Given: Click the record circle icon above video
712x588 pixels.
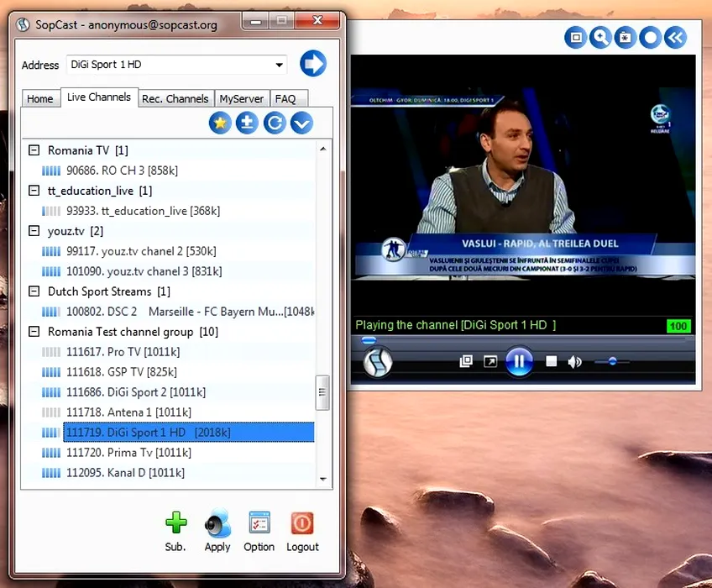Looking at the screenshot, I should click(650, 37).
